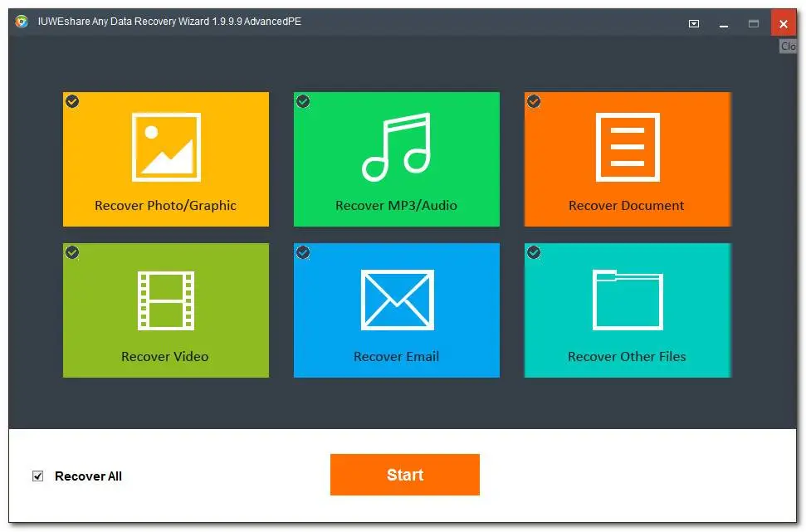
Task: Select the Recover Document label
Action: pyautogui.click(x=626, y=206)
